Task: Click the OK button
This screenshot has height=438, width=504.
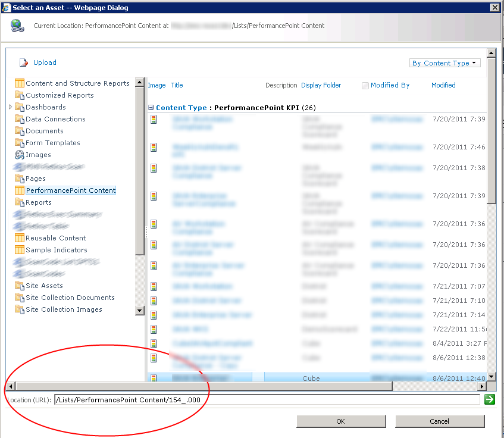Action: 341,421
